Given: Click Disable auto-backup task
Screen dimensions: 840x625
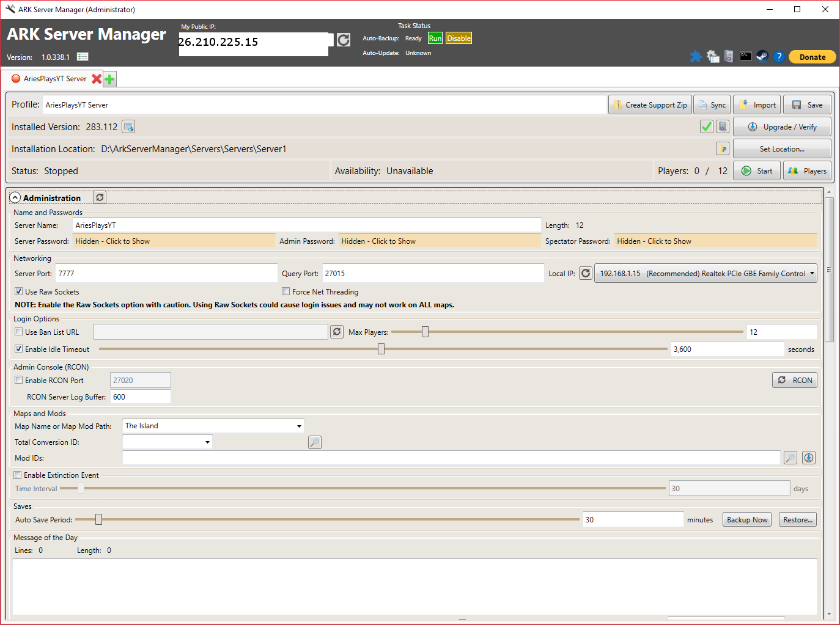Looking at the screenshot, I should point(459,38).
